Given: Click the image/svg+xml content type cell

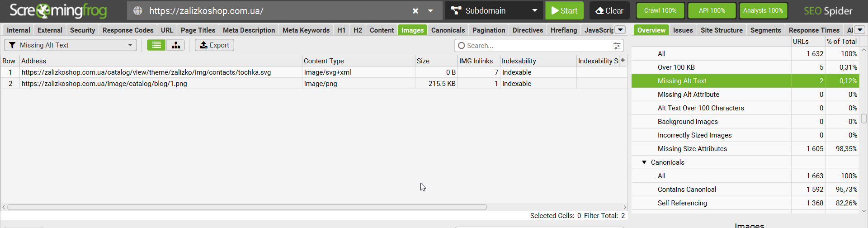Looking at the screenshot, I should pyautogui.click(x=359, y=72).
